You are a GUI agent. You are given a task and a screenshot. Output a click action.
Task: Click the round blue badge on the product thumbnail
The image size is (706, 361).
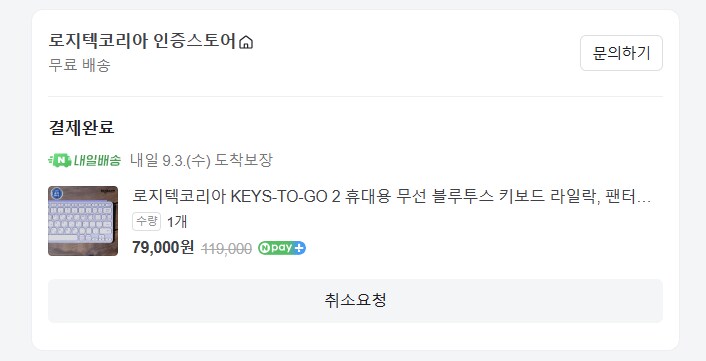coord(57,194)
